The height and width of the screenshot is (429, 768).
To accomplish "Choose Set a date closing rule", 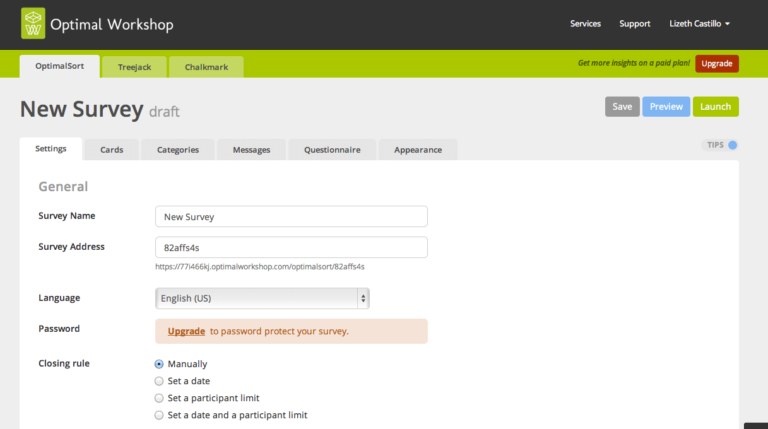I will click(159, 381).
